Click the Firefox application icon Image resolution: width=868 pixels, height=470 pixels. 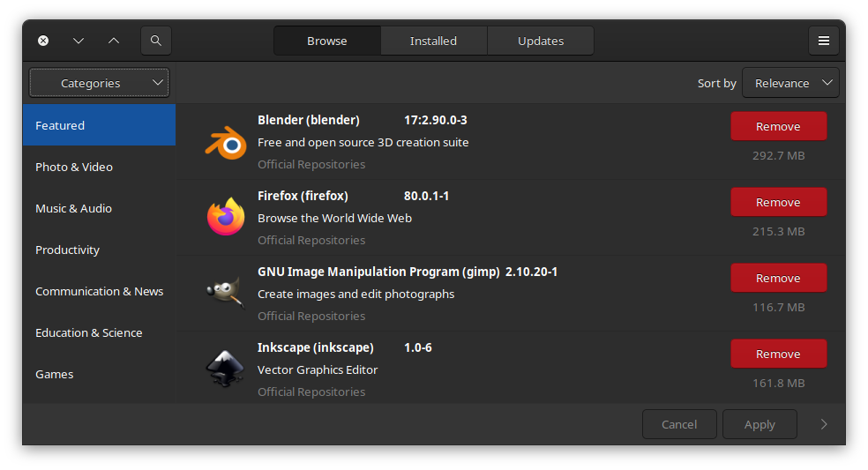226,217
